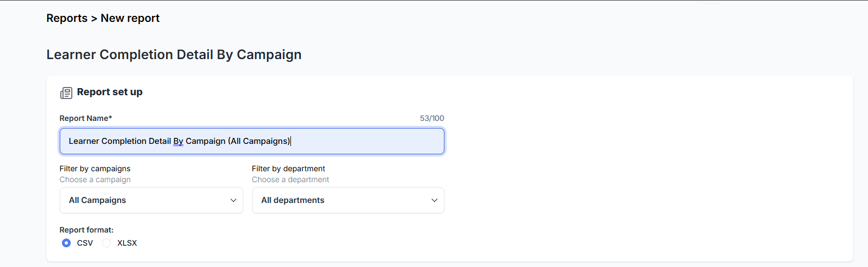Click the Report format label
The image size is (868, 267).
coord(87,230)
